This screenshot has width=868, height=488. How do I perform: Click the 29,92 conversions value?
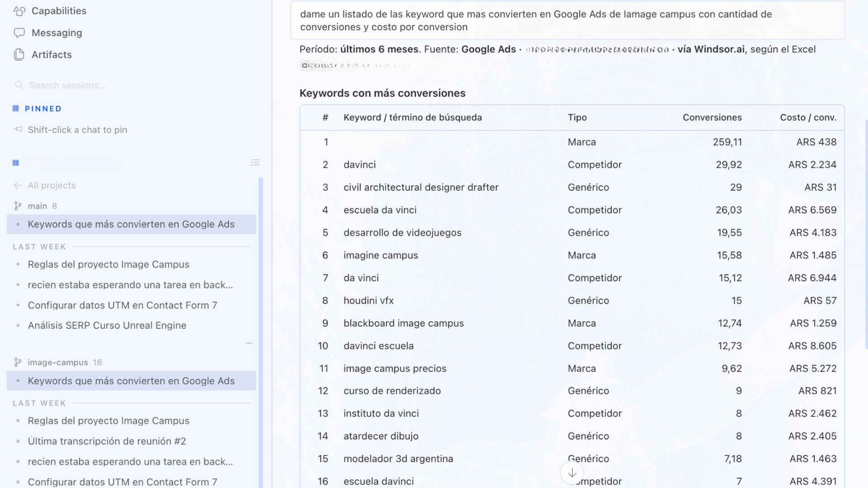(729, 164)
